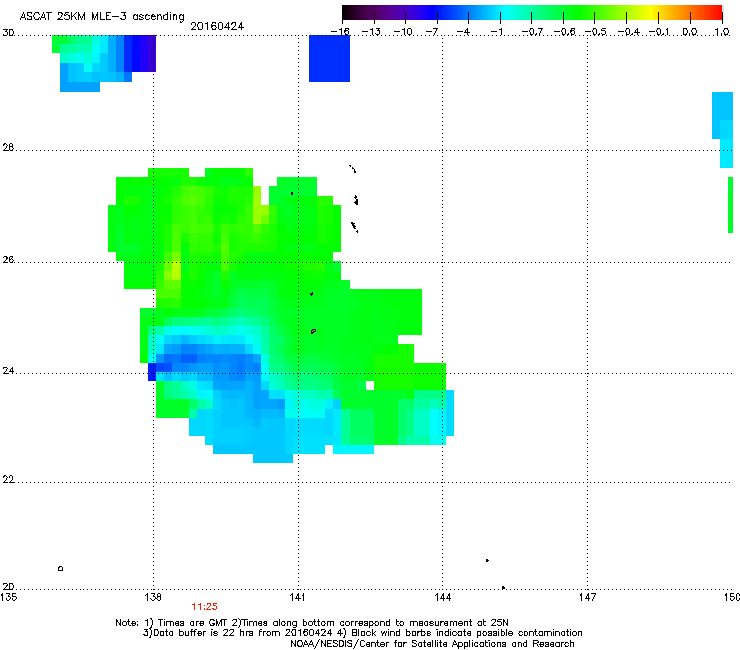Click the longitude label '141'
The width and height of the screenshot is (740, 650).
pos(297,597)
